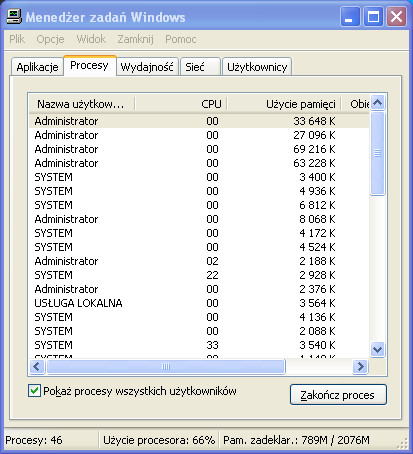Select the Administrator row with 8 068 K
413x454 pixels.
coord(199,219)
